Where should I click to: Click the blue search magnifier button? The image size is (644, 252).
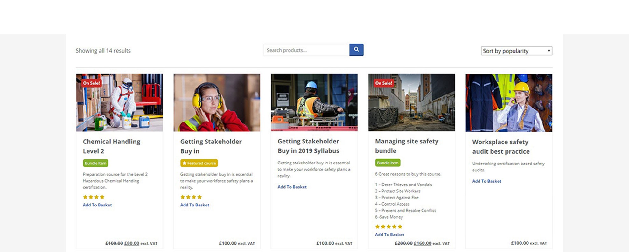[x=356, y=50]
